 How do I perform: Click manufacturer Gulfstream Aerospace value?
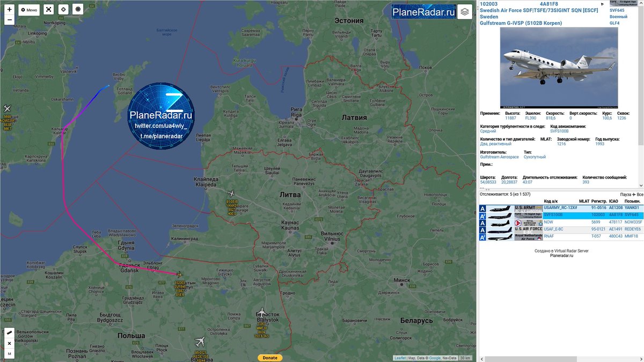coord(500,157)
